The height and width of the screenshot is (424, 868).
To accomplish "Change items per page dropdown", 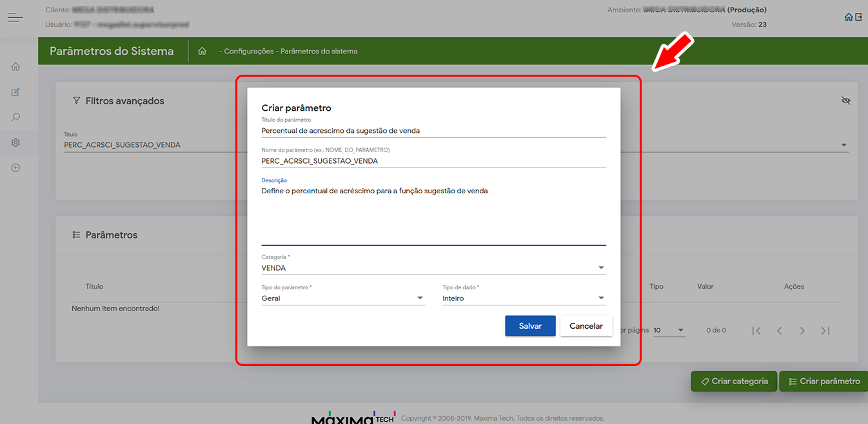I will click(669, 331).
